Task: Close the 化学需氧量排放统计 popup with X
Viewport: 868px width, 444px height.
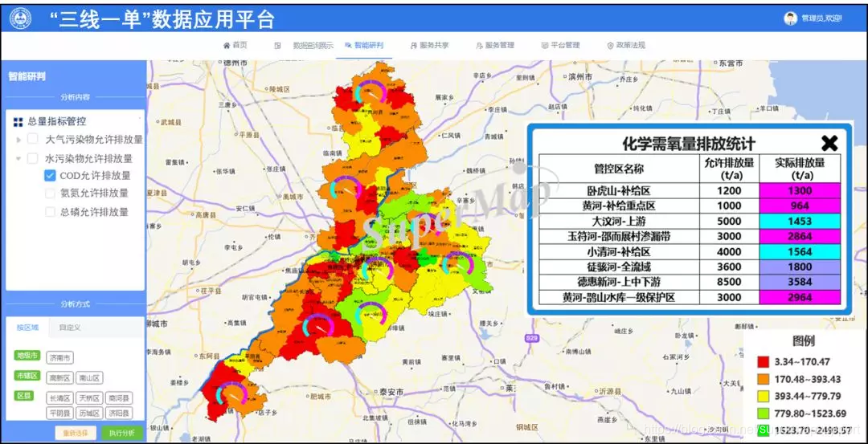Action: click(x=829, y=143)
